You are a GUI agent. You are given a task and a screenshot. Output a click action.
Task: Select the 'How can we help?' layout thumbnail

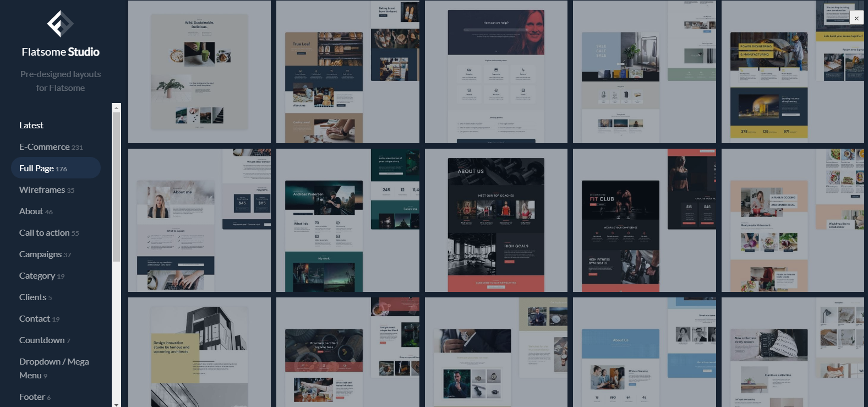[x=496, y=72]
